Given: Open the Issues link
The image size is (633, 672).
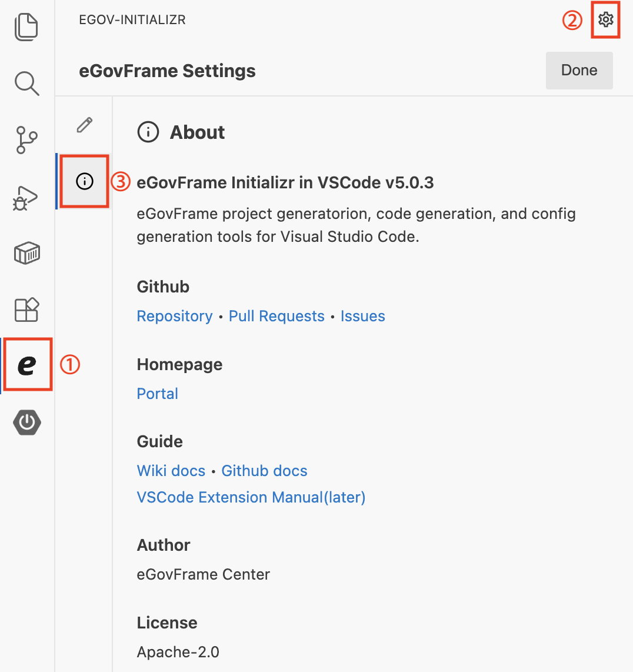Looking at the screenshot, I should (x=362, y=316).
